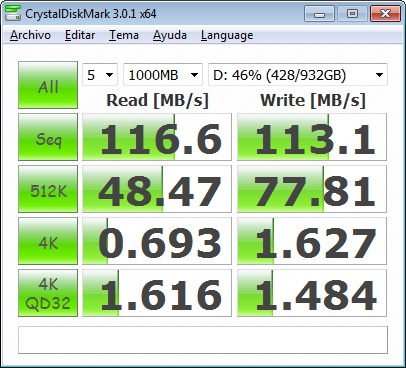The width and height of the screenshot is (406, 368).
Task: Start the Seq sequential test
Action: (48, 137)
